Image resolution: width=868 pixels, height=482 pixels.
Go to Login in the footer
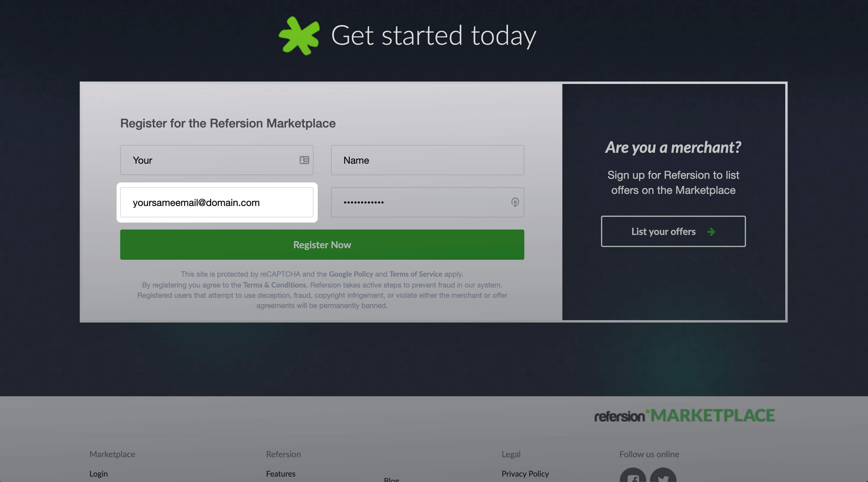pyautogui.click(x=98, y=474)
